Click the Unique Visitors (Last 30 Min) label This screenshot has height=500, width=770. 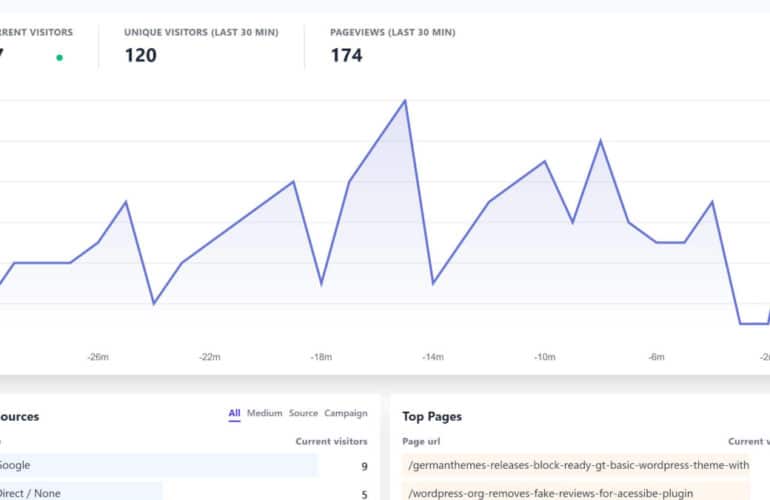201,32
